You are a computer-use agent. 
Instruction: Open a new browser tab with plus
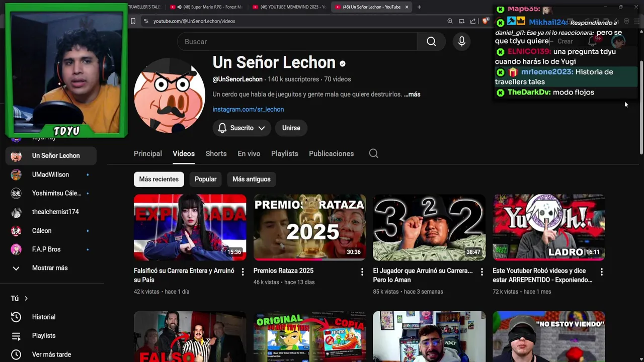tap(419, 7)
